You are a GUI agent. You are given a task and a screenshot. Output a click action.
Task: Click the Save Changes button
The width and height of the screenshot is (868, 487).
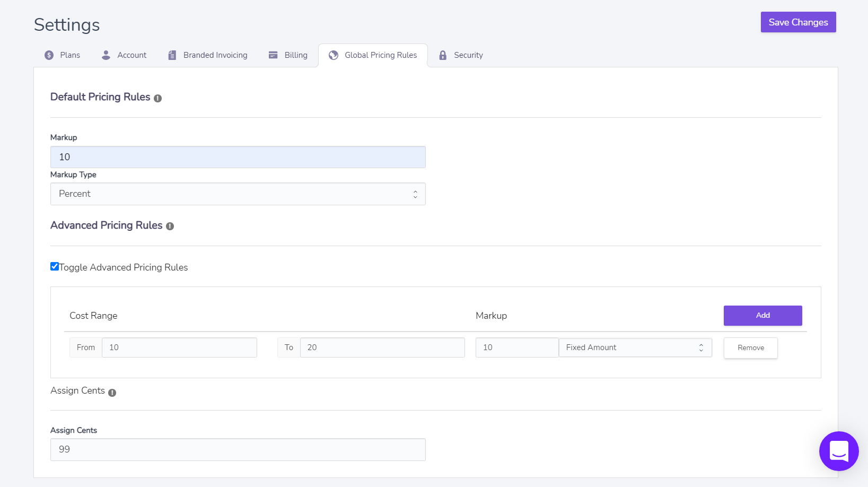[798, 22]
